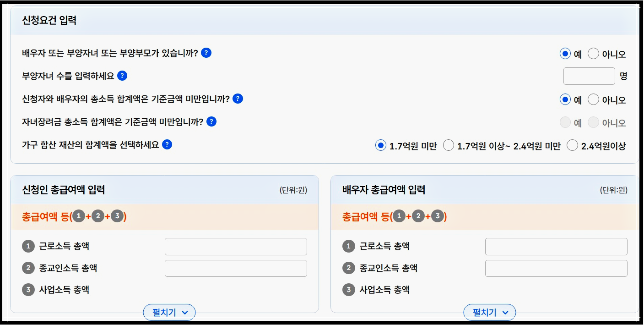Select the 1.7억원 미만 option

click(x=380, y=145)
